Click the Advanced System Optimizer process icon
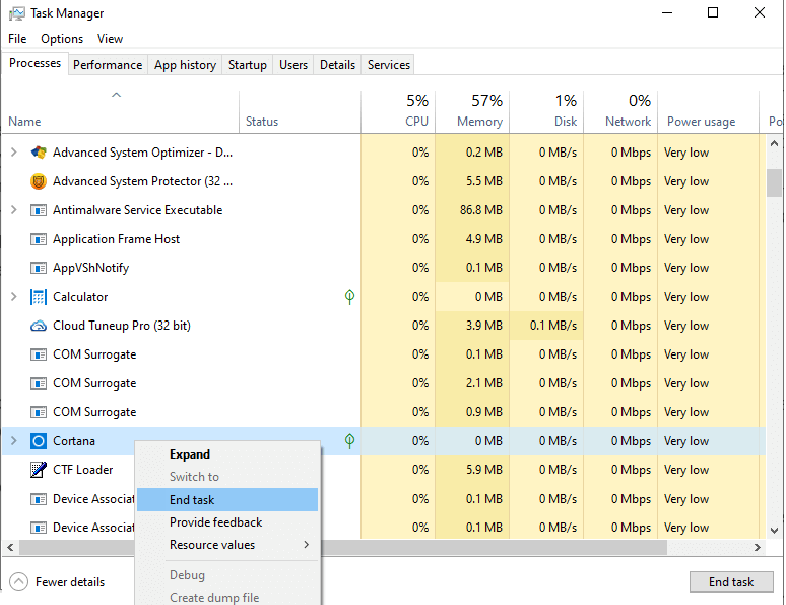This screenshot has height=605, width=786. coord(38,152)
